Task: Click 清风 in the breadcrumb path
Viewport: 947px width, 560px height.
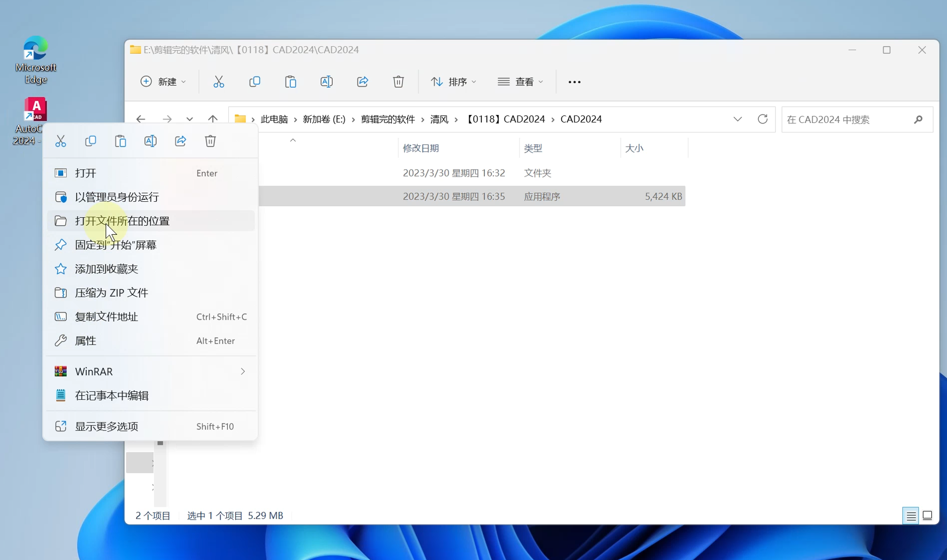Action: click(439, 119)
